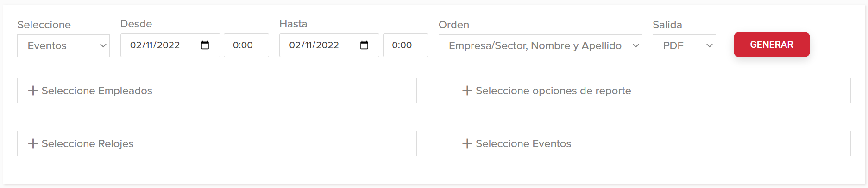Open the Salida PDF format dropdown

click(x=684, y=45)
